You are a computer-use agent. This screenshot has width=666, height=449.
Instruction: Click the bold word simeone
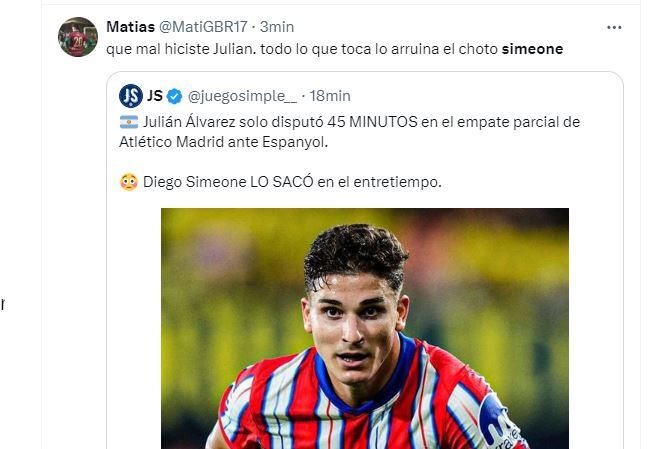click(532, 49)
